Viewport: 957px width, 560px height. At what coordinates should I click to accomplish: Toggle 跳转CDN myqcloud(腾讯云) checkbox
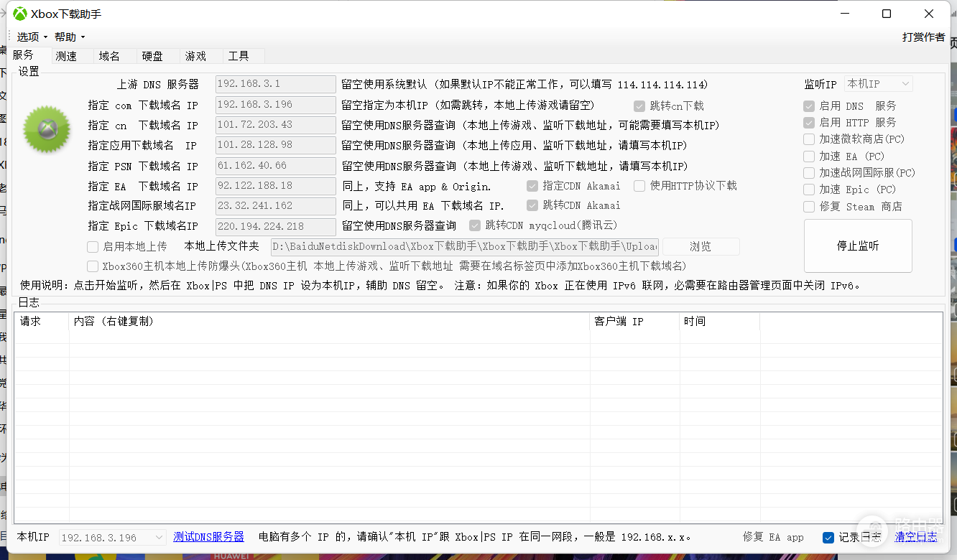(474, 225)
